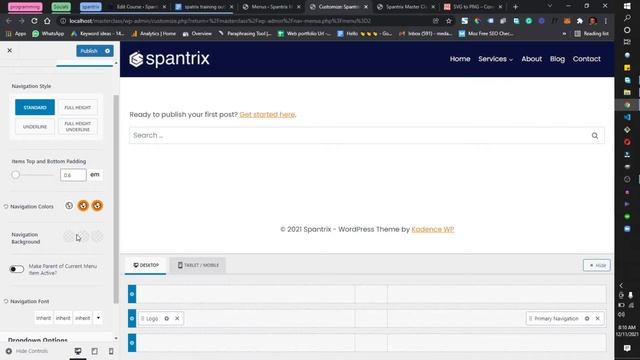The width and height of the screenshot is (640, 360).
Task: Expand the Navigation Font options arrow
Action: tap(98, 318)
